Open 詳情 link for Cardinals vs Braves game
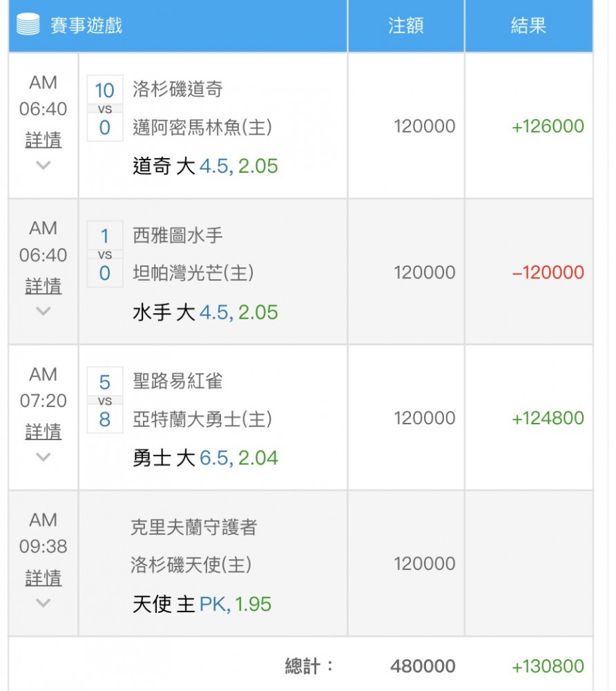Image resolution: width=616 pixels, height=691 pixels. click(x=43, y=431)
